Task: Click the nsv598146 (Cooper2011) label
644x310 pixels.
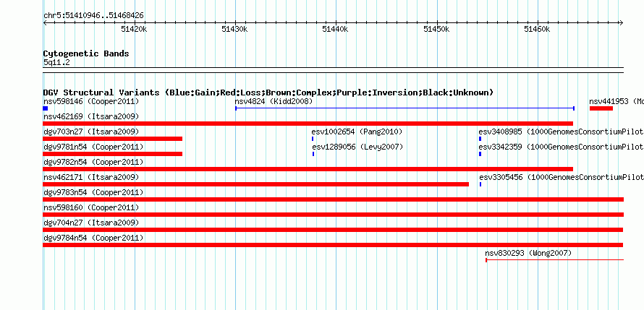Action: coord(91,101)
